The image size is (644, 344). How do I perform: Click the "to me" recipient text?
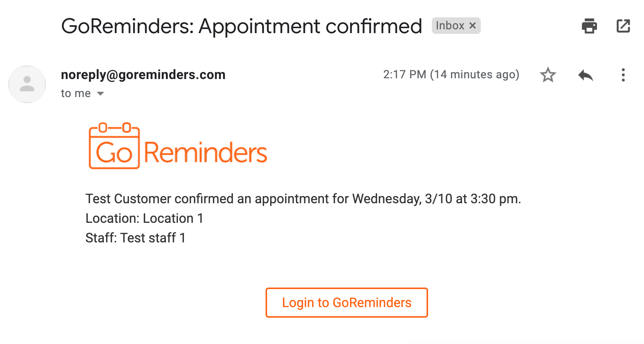pyautogui.click(x=76, y=93)
